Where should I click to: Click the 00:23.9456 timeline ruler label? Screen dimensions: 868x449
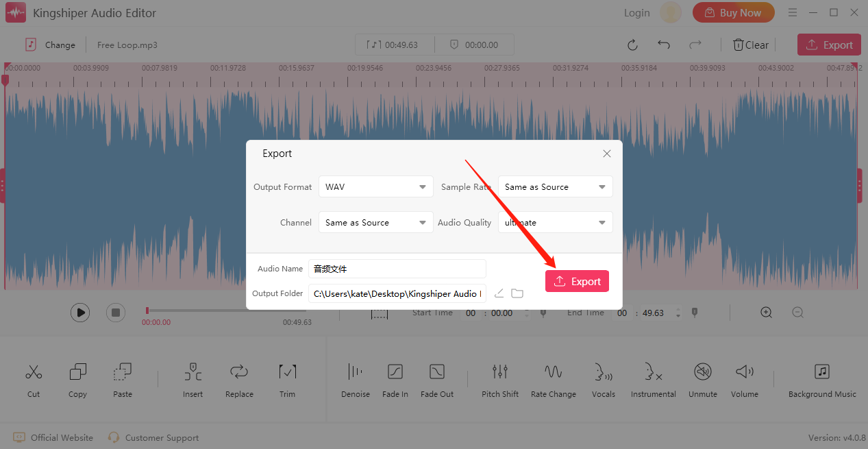coord(434,68)
